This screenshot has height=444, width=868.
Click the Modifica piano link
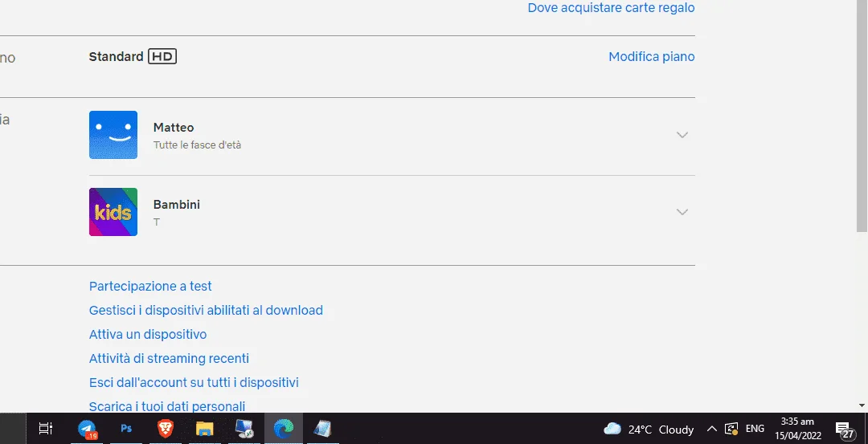click(x=652, y=56)
